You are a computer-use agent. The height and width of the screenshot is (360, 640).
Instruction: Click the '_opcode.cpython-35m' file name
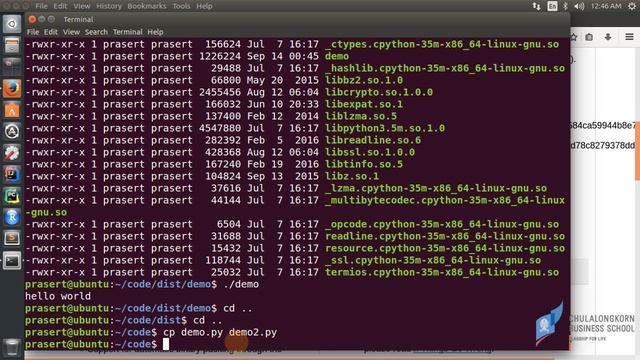442,224
